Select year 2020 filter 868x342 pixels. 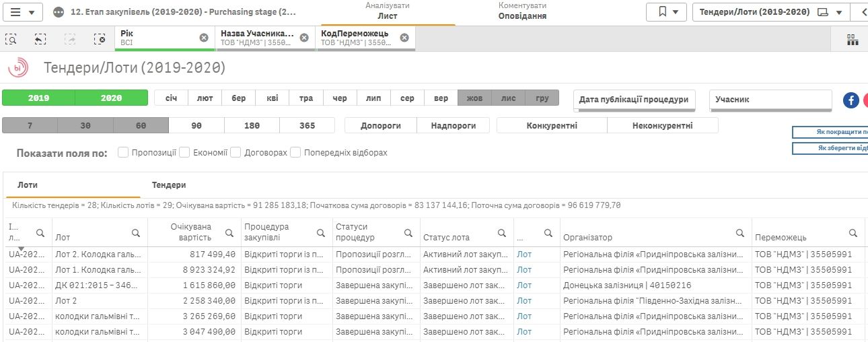click(x=111, y=98)
